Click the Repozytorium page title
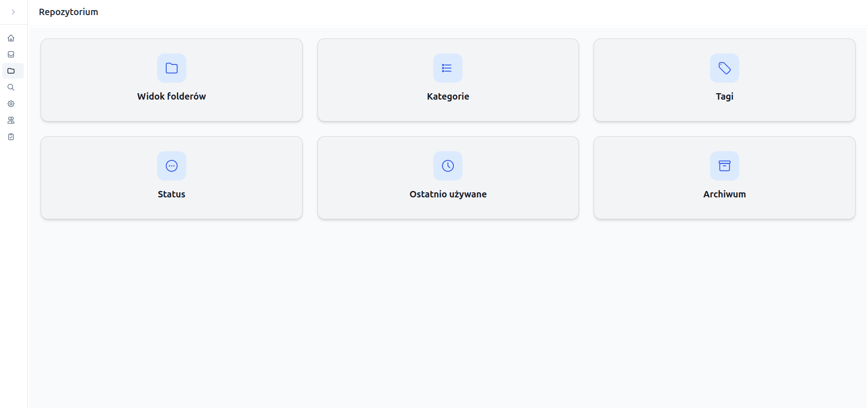 tap(68, 12)
